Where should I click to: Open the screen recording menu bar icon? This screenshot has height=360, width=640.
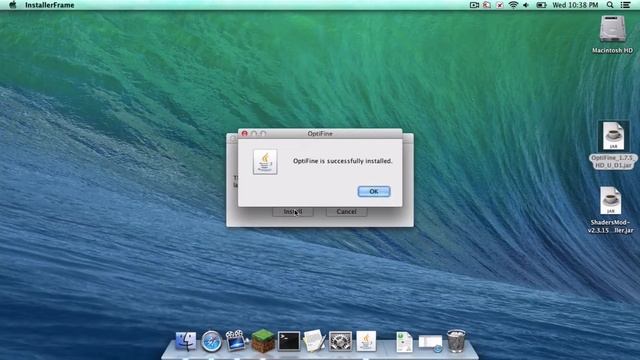pos(474,5)
